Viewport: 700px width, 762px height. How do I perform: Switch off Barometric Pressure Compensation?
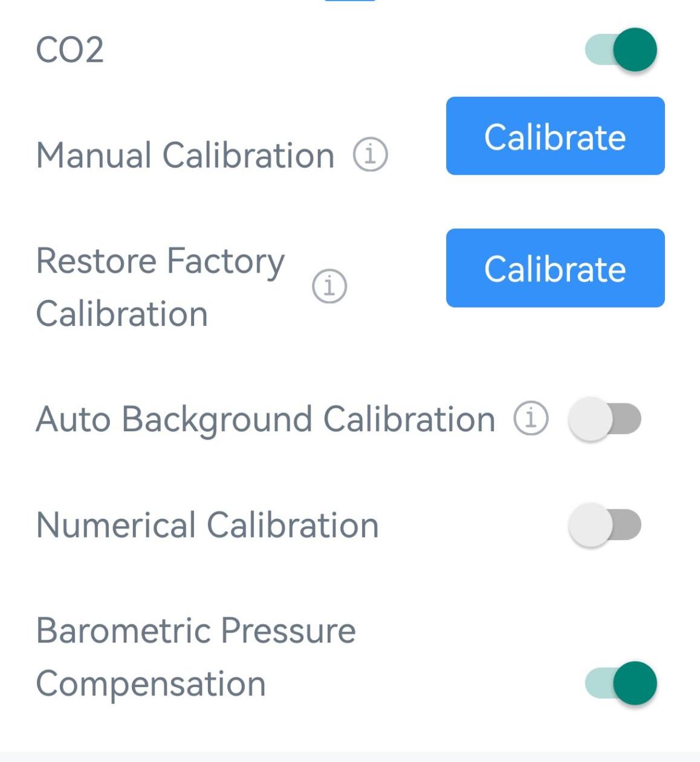pos(621,683)
